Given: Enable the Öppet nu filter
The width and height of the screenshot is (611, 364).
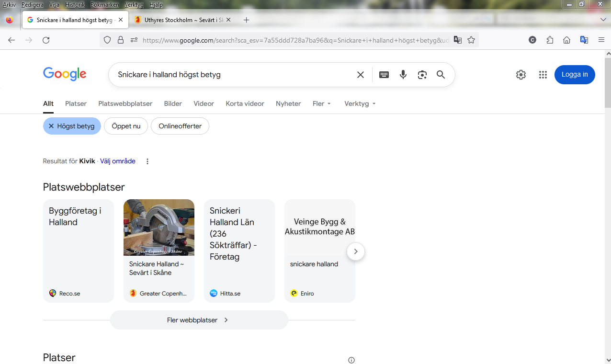Looking at the screenshot, I should [126, 126].
